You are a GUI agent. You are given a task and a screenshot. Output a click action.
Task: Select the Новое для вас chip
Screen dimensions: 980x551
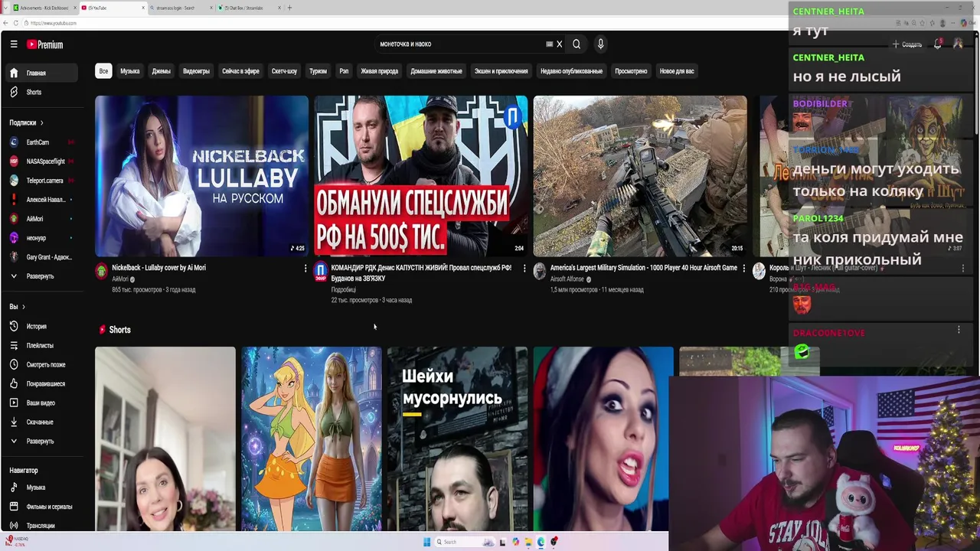point(677,71)
